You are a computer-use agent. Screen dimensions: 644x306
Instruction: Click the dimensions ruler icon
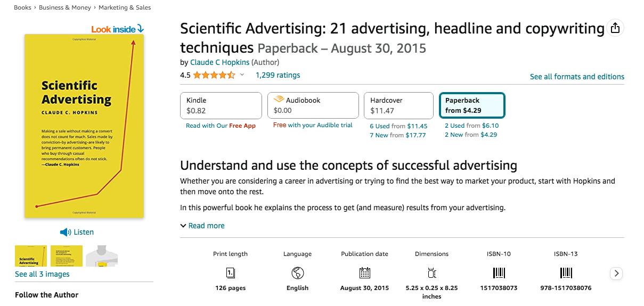(431, 273)
